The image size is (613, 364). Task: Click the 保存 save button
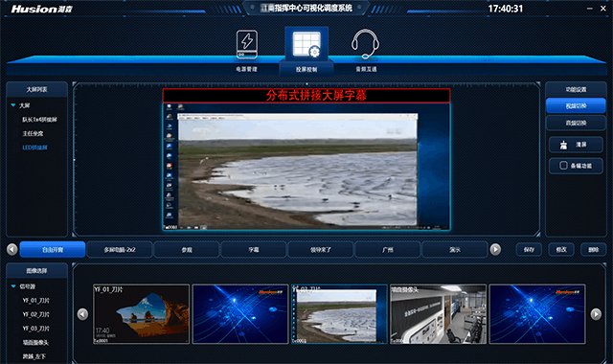[529, 249]
